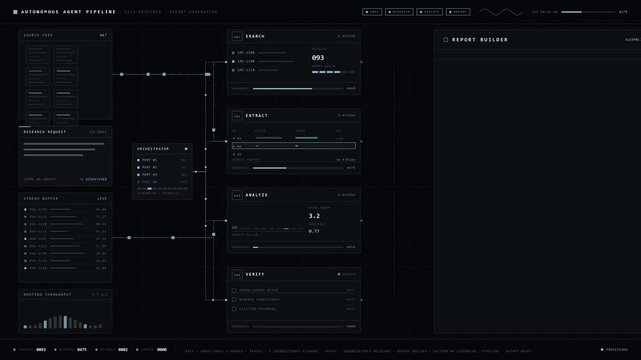Click the 3.2 value in Analyze panel
This screenshot has width=641, height=360.
click(314, 216)
